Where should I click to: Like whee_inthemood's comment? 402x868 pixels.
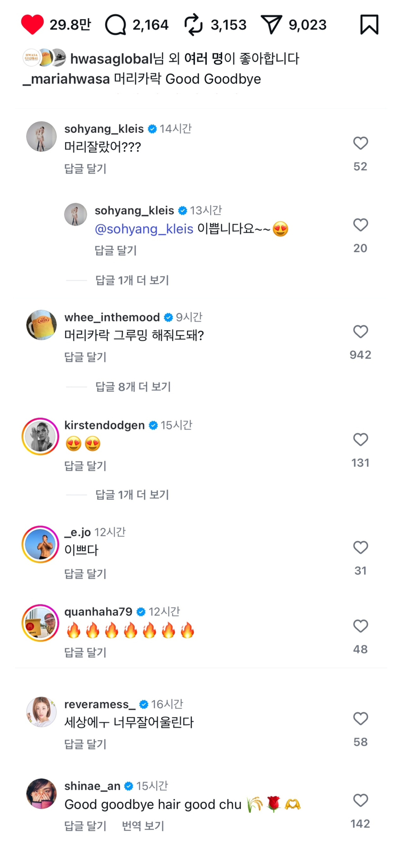coord(360,332)
